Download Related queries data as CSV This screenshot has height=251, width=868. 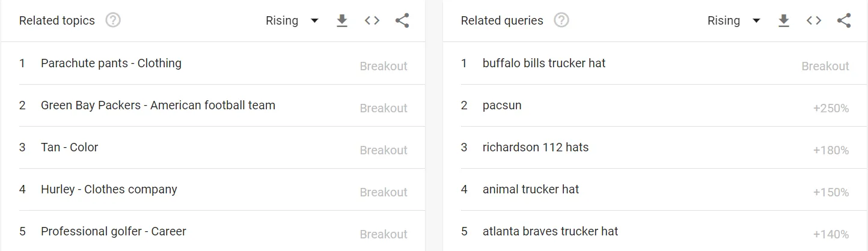[784, 21]
